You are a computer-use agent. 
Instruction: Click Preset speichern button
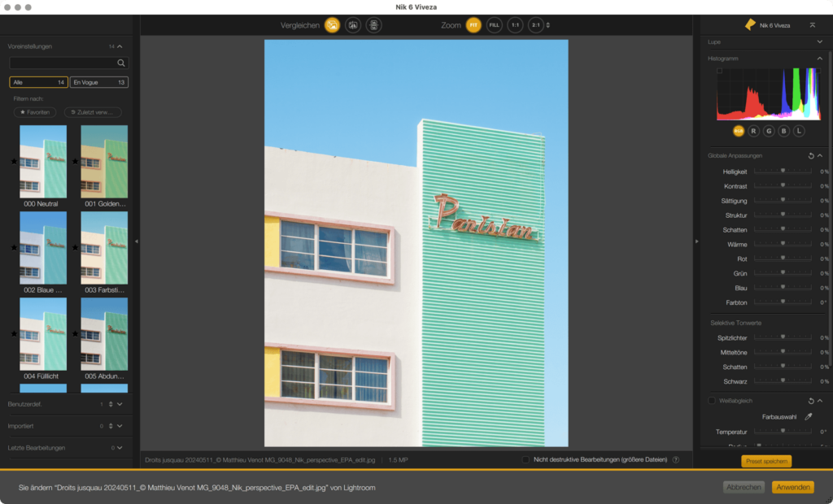coord(766,461)
